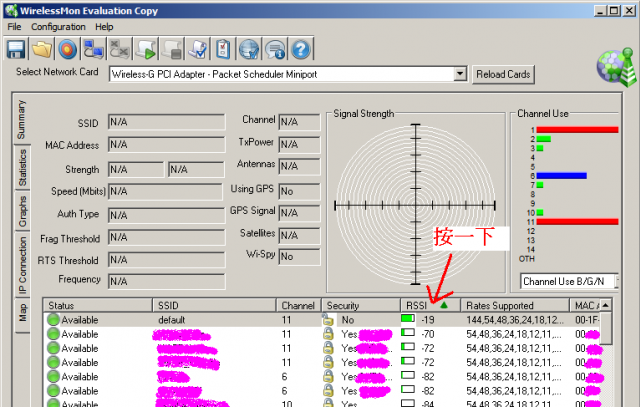The height and width of the screenshot is (407, 640).
Task: Switch to the IP Connection side tab
Action: click(22, 265)
